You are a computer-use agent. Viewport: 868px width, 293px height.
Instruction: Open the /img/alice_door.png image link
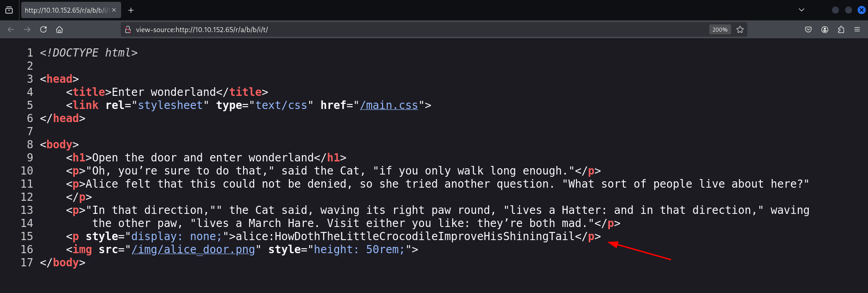pyautogui.click(x=193, y=250)
